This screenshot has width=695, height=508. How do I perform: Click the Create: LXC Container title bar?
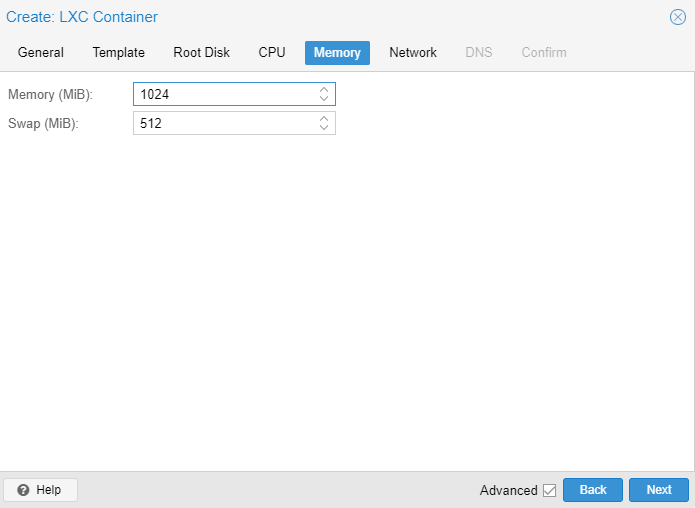coord(300,17)
